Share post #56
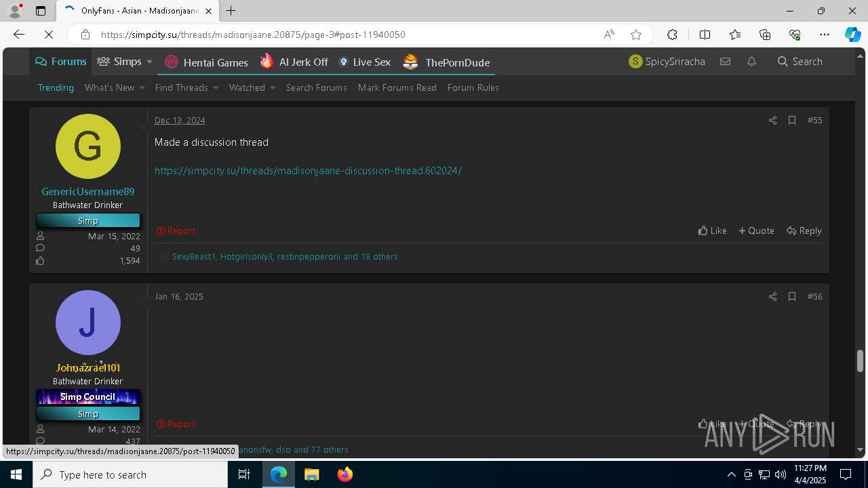 [x=772, y=296]
